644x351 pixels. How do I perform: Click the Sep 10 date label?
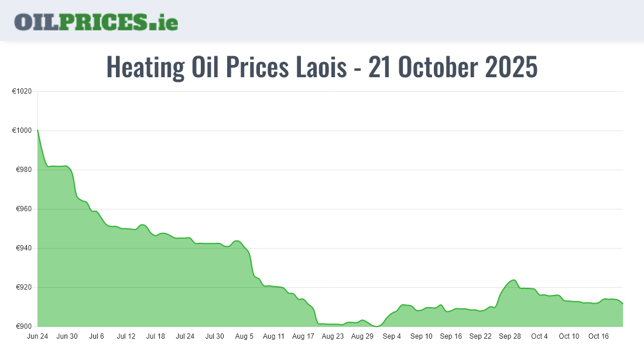tap(422, 336)
